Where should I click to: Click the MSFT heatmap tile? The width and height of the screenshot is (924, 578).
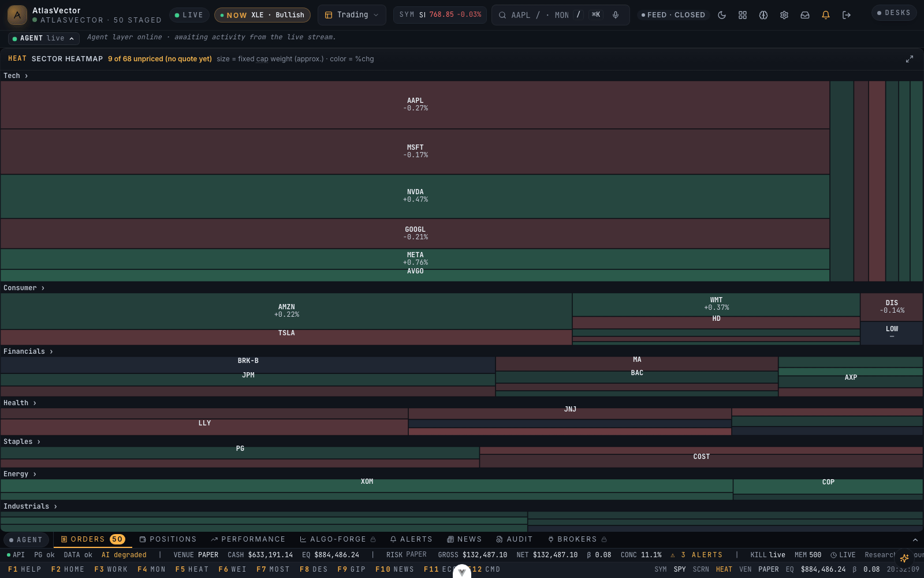[x=415, y=151]
